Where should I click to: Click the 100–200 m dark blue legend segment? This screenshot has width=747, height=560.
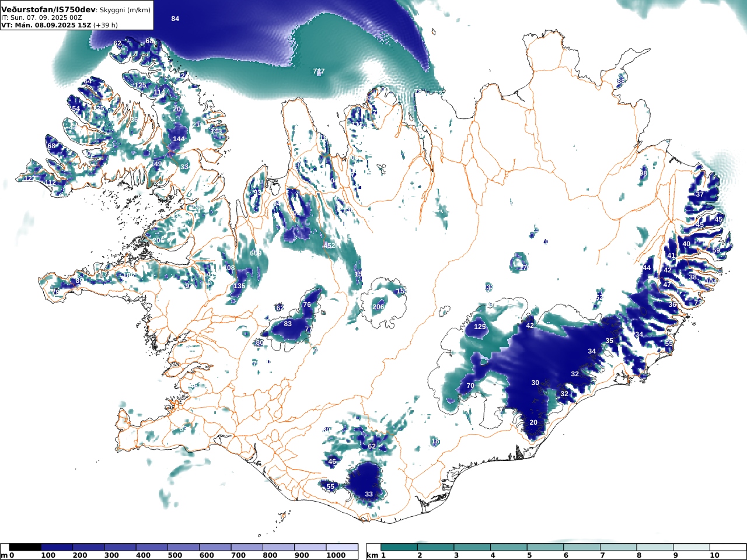[57, 547]
